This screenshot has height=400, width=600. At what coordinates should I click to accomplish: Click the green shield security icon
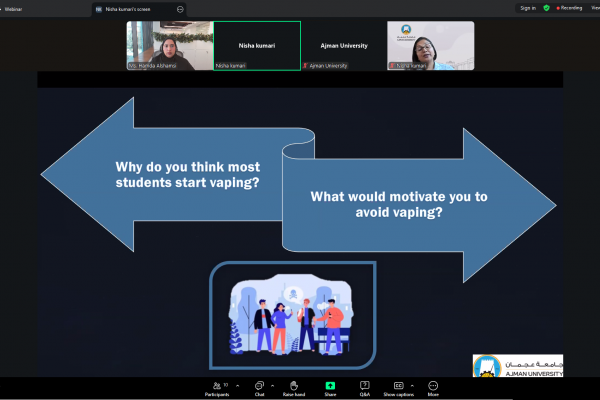click(x=546, y=8)
